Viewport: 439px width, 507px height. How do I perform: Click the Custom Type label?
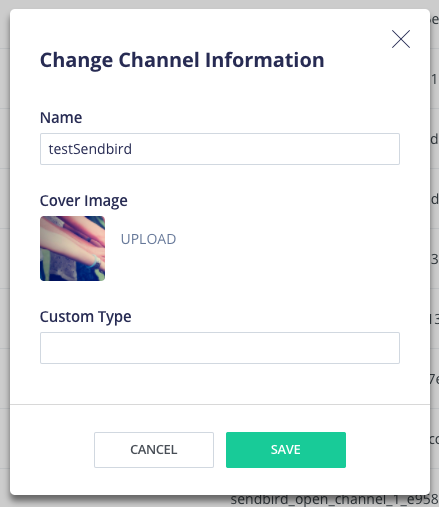coord(86,317)
